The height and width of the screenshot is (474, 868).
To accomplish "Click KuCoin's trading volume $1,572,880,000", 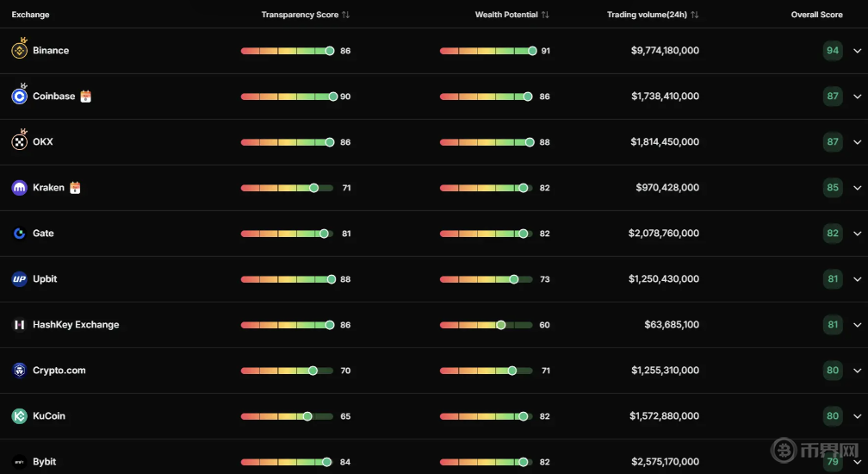I will pos(664,416).
